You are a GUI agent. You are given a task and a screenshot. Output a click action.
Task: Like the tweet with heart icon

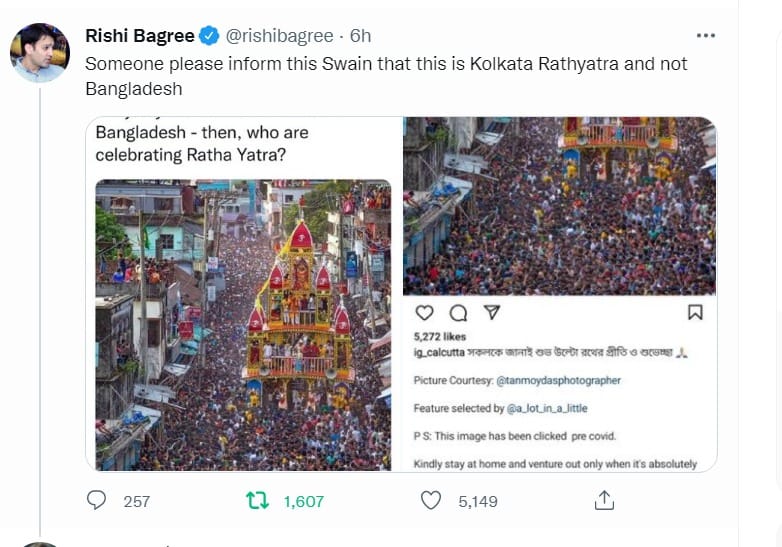(431, 500)
